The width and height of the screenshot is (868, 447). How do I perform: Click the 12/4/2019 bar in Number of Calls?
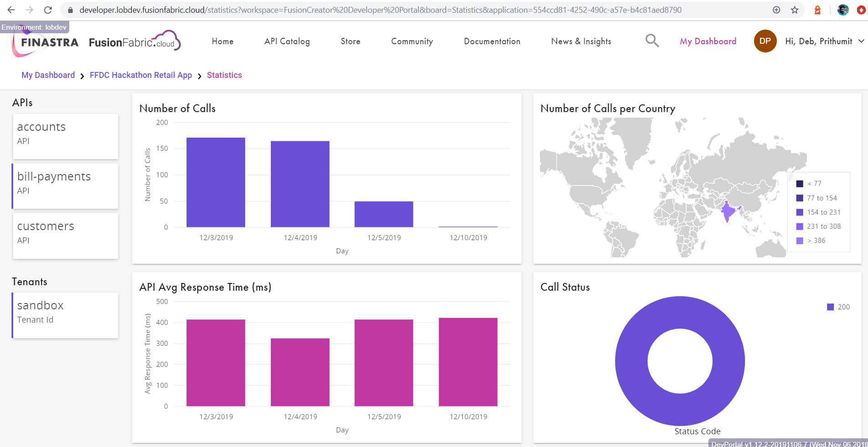pyautogui.click(x=300, y=184)
